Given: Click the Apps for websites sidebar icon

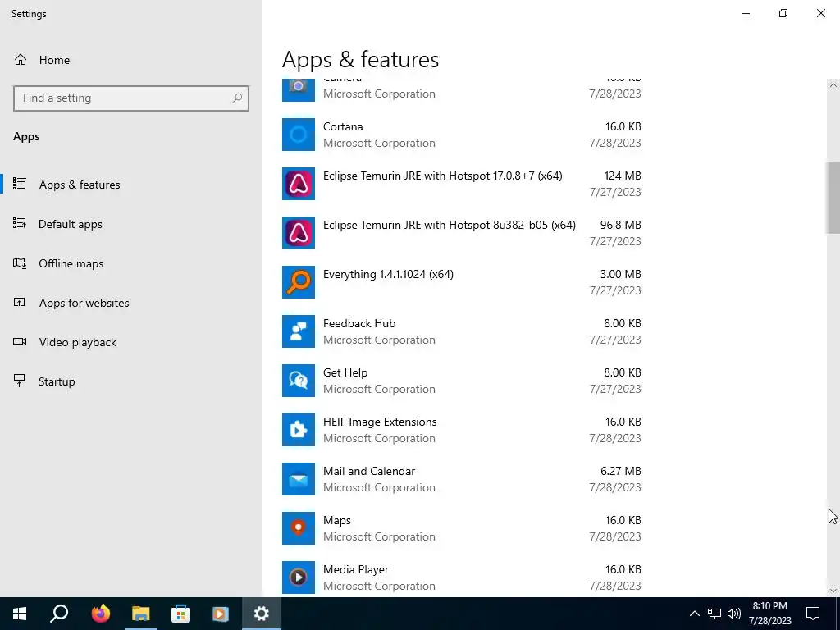Looking at the screenshot, I should point(20,302).
